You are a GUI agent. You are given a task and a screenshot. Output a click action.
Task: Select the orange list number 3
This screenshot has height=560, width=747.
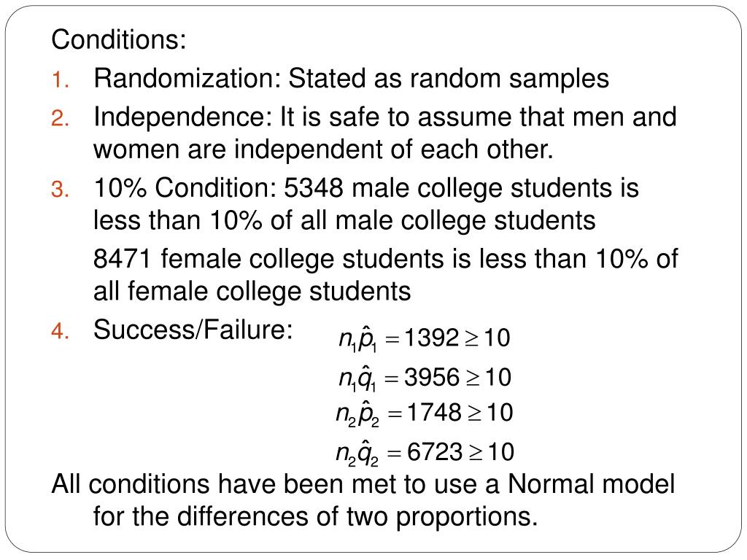click(60, 190)
